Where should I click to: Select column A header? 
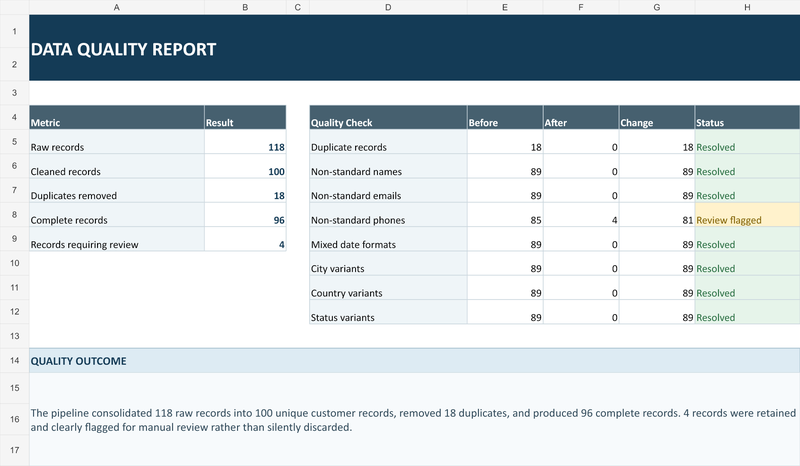117,7
